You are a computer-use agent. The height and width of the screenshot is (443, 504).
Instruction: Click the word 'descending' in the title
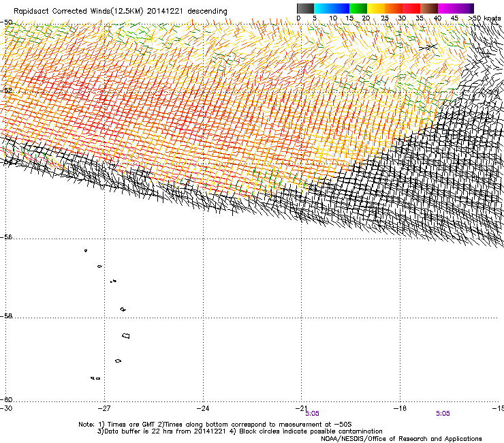[207, 12]
